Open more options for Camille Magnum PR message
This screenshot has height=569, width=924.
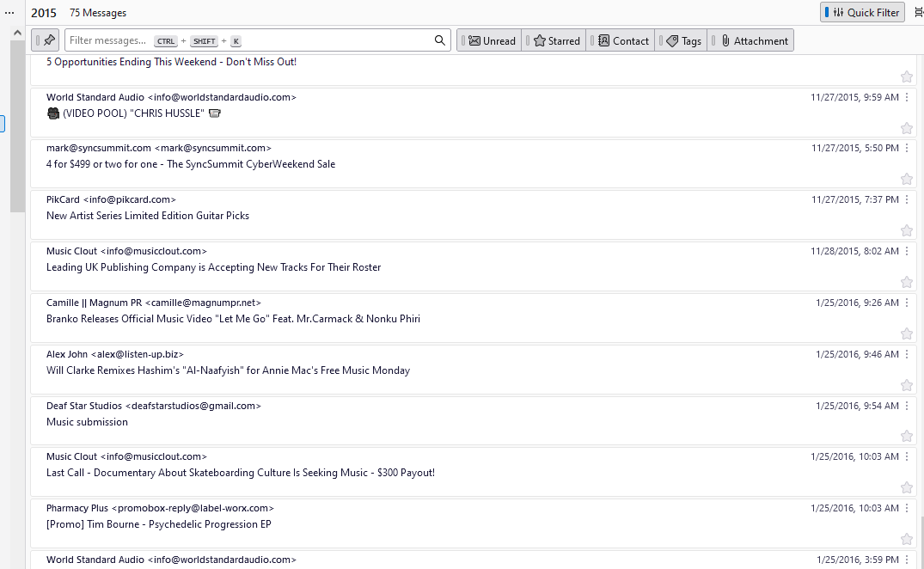(x=907, y=303)
